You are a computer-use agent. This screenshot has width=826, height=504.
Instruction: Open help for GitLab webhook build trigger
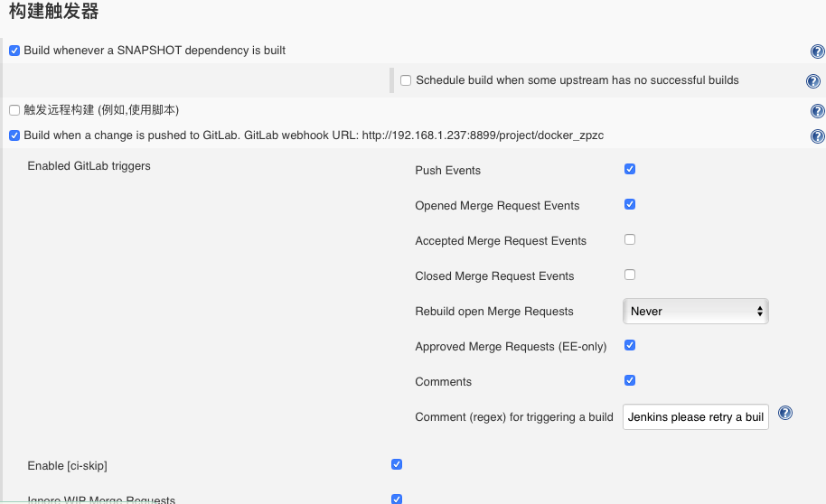pyautogui.click(x=818, y=135)
